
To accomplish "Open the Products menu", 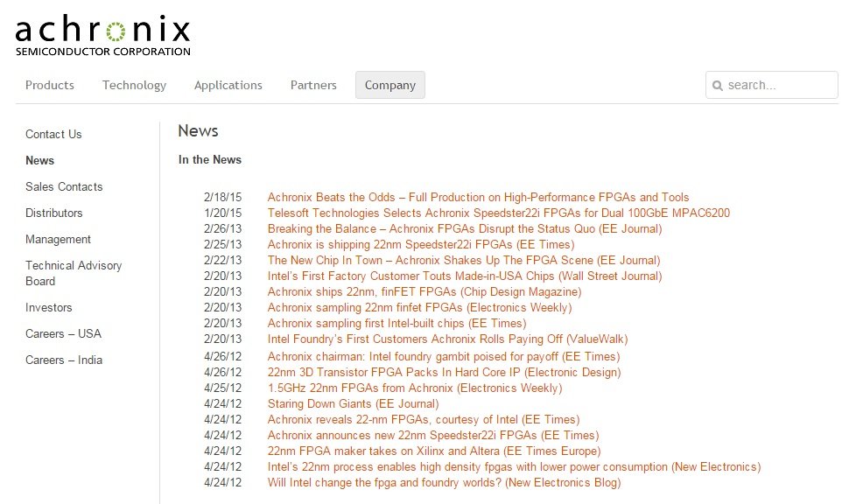I will 50,85.
